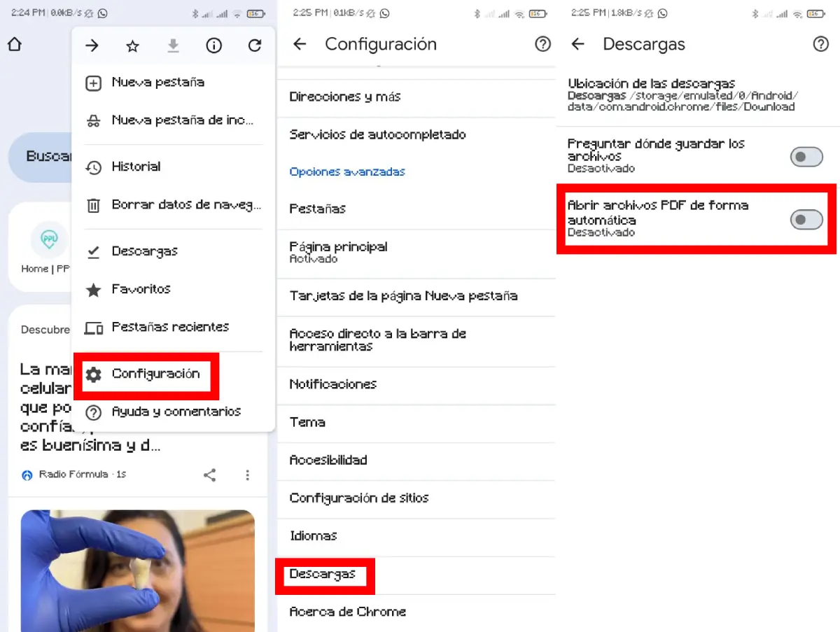840x632 pixels.
Task: Tap the forward arrow in the Chrome menu
Action: coord(92,46)
